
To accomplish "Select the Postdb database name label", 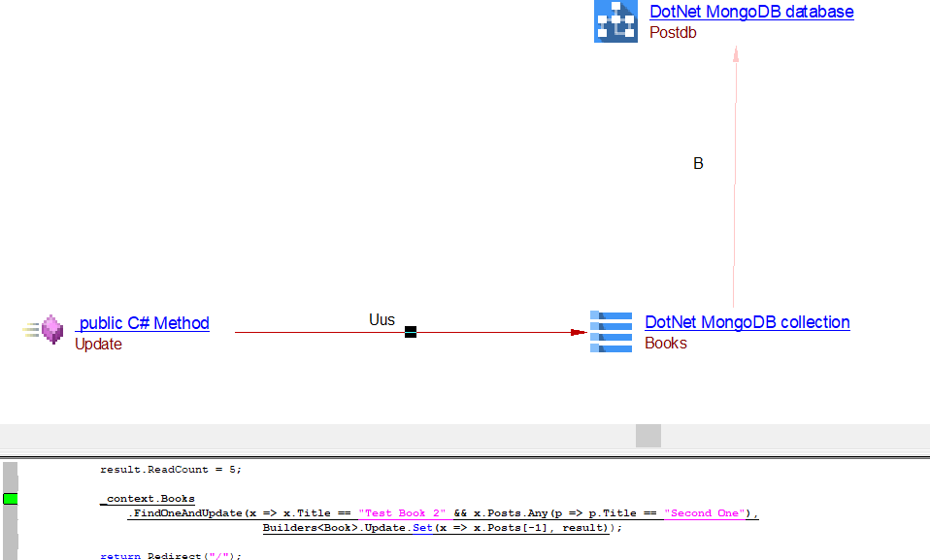I will [673, 33].
